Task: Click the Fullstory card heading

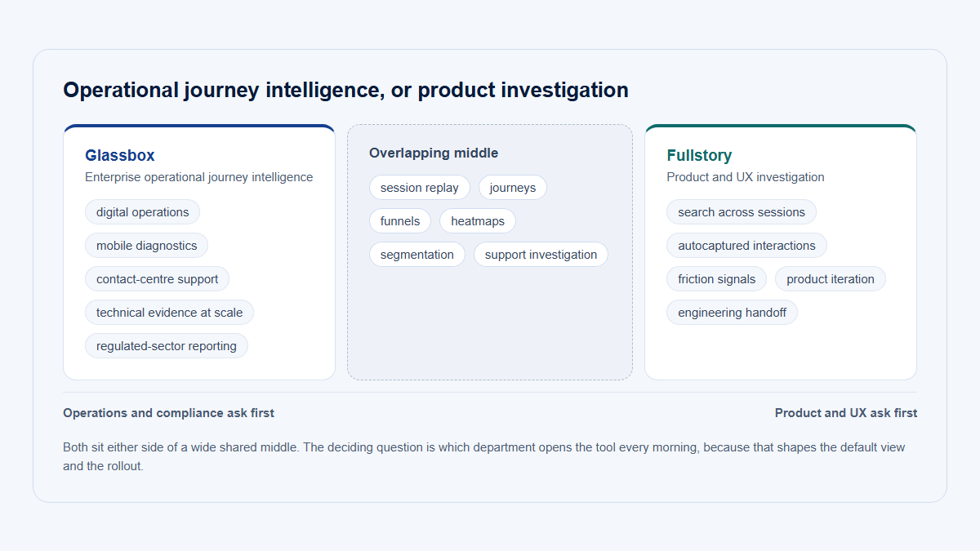Action: tap(699, 155)
